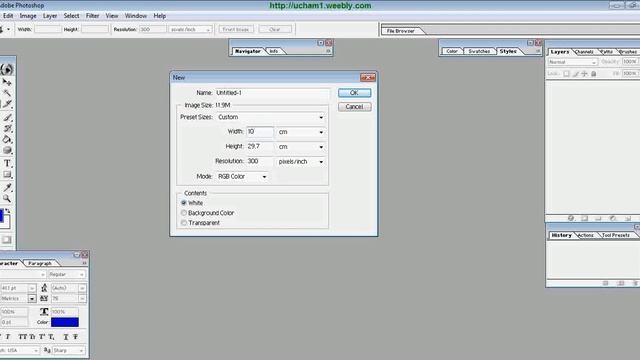Click the Adobe Online icon atop toolbox
This screenshot has height=360, width=640.
(x=7, y=69)
